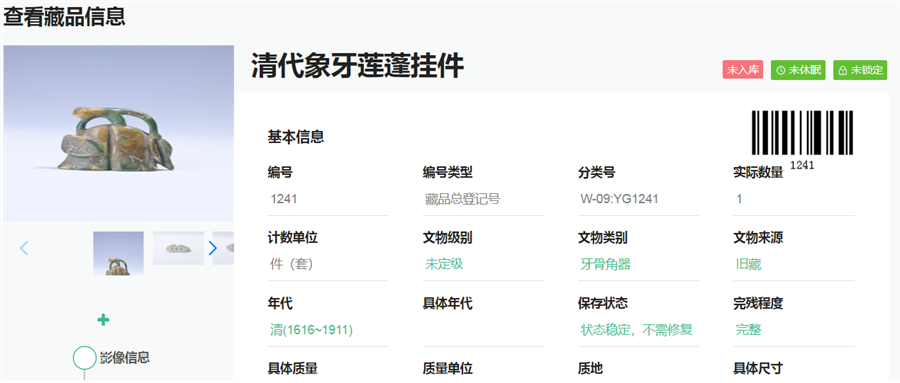Click the barcode image 1241
Image resolution: width=900 pixels, height=383 pixels.
click(x=802, y=140)
